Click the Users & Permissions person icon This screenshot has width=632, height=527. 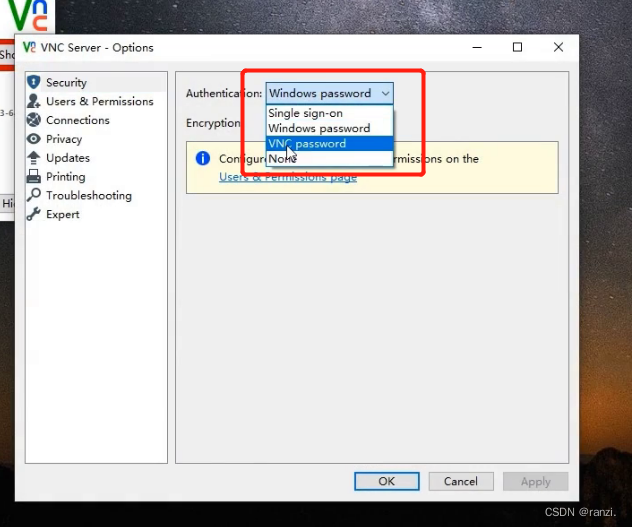click(33, 101)
